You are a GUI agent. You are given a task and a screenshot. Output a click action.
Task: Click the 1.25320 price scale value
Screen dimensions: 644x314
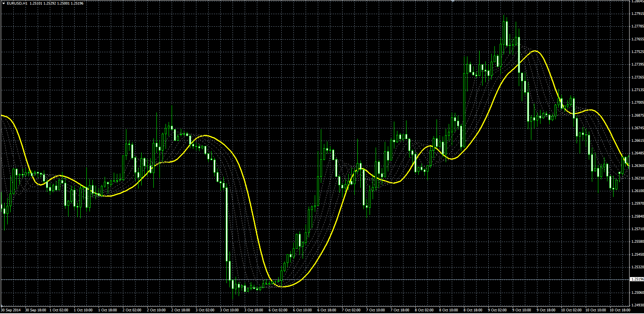(637, 267)
